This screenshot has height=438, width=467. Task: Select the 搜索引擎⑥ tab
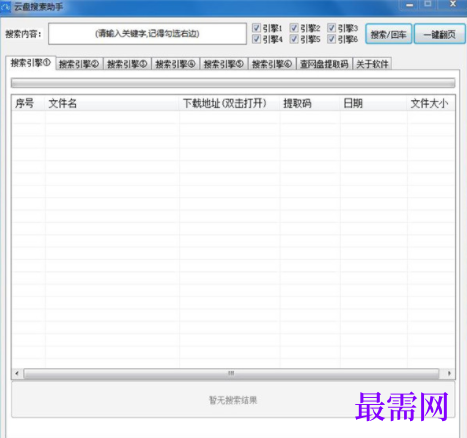[272, 64]
